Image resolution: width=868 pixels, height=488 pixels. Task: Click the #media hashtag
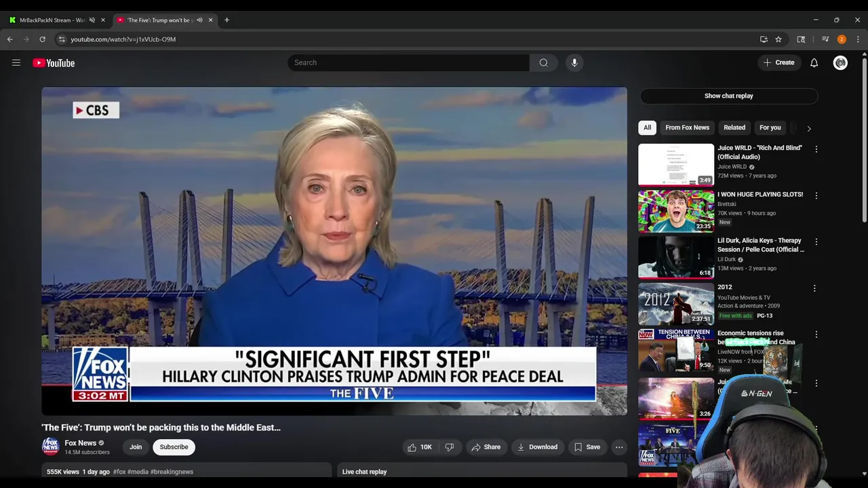tap(138, 472)
